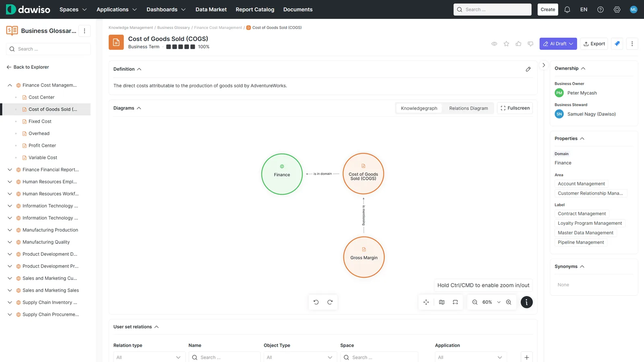Image resolution: width=644 pixels, height=362 pixels.
Task: Click the AI Draft button
Action: coord(558,44)
